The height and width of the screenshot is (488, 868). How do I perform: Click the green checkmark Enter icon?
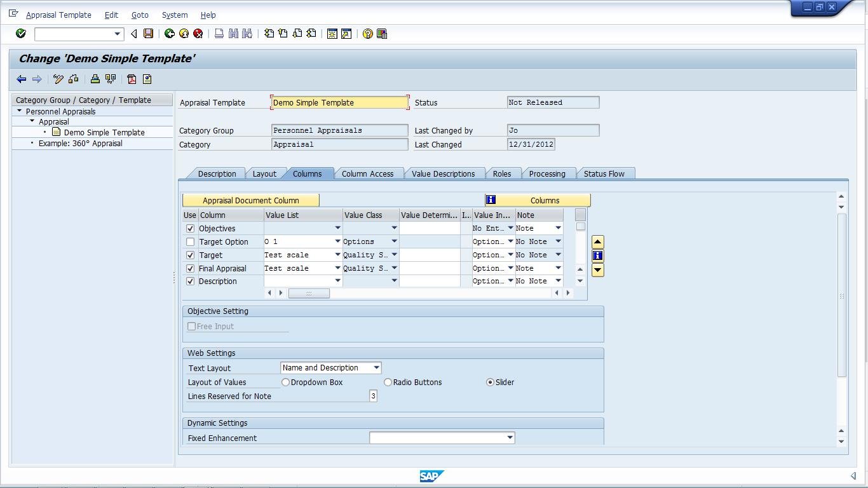(21, 34)
